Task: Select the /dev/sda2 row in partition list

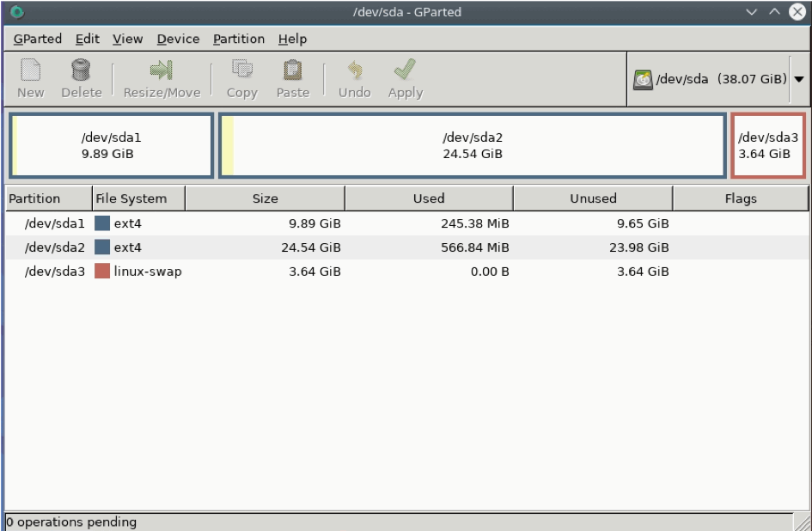Action: [x=407, y=247]
